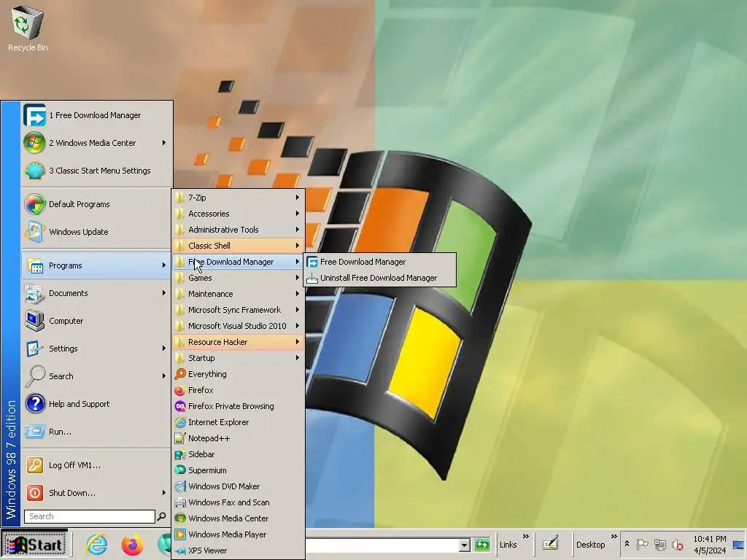The width and height of the screenshot is (747, 560).
Task: Open the Action Center flag icon
Action: point(642,544)
